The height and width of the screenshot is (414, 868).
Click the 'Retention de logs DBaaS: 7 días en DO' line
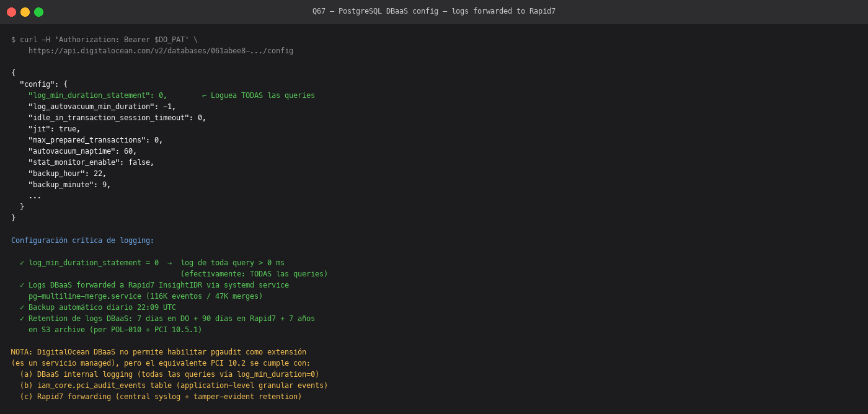[167, 319]
